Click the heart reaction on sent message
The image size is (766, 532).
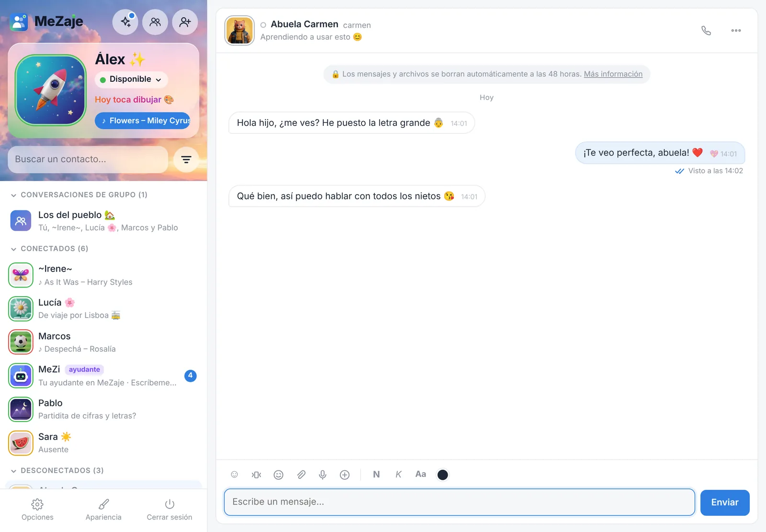coord(714,154)
